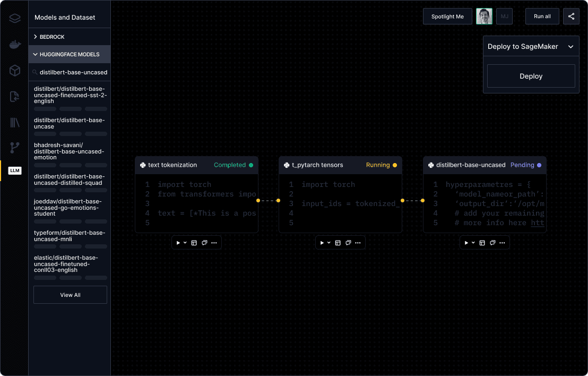This screenshot has width=588, height=376.
Task: Select the cube package sidebar icon
Action: tap(15, 71)
